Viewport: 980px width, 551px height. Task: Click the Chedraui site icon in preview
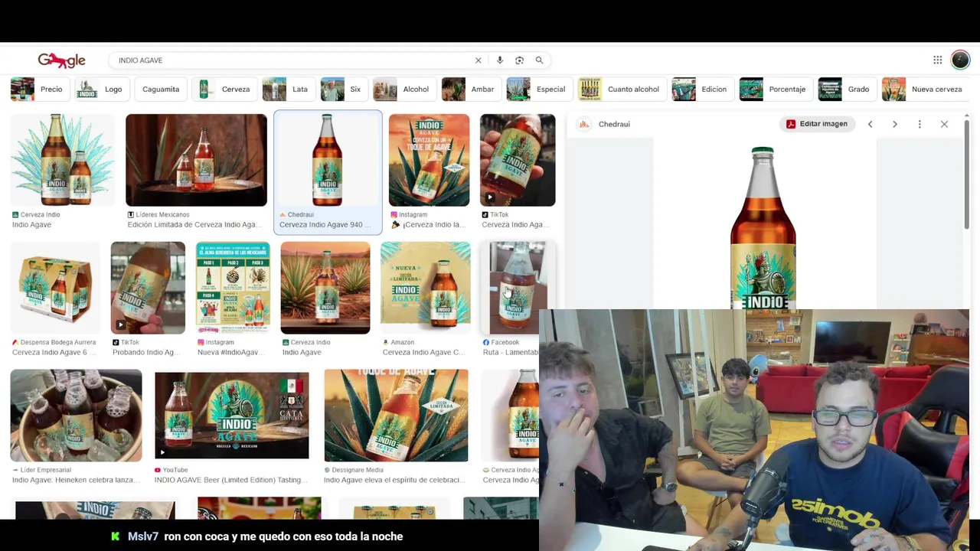[x=584, y=124]
